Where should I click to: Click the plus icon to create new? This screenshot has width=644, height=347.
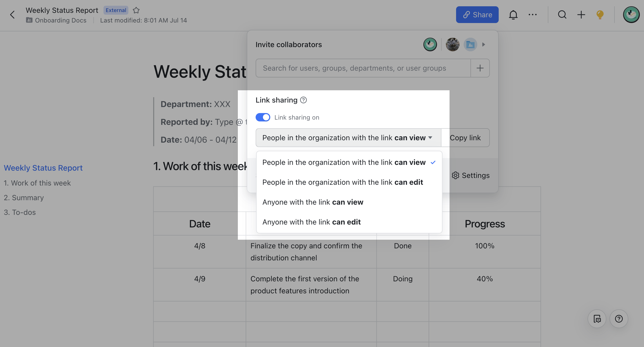(x=581, y=15)
